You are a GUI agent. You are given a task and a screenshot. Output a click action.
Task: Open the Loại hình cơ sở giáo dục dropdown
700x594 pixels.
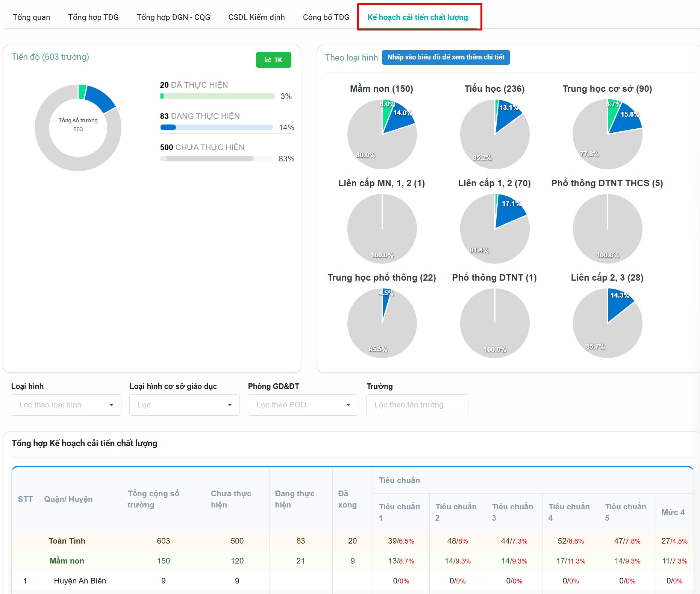pyautogui.click(x=184, y=405)
